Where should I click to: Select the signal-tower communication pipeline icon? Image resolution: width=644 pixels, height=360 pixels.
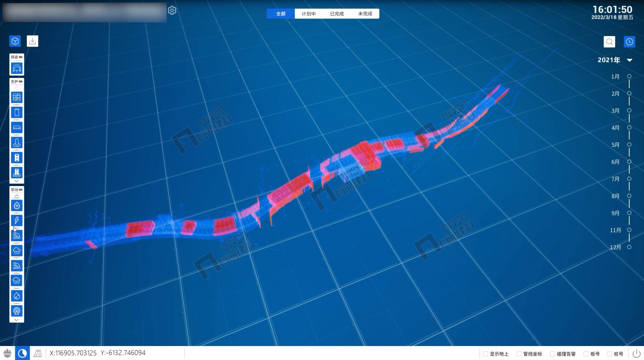17,311
